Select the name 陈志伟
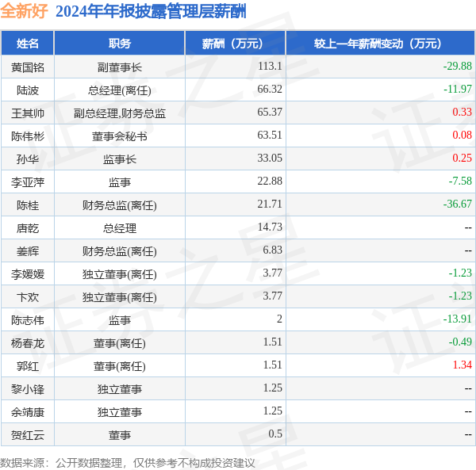 coord(28,320)
